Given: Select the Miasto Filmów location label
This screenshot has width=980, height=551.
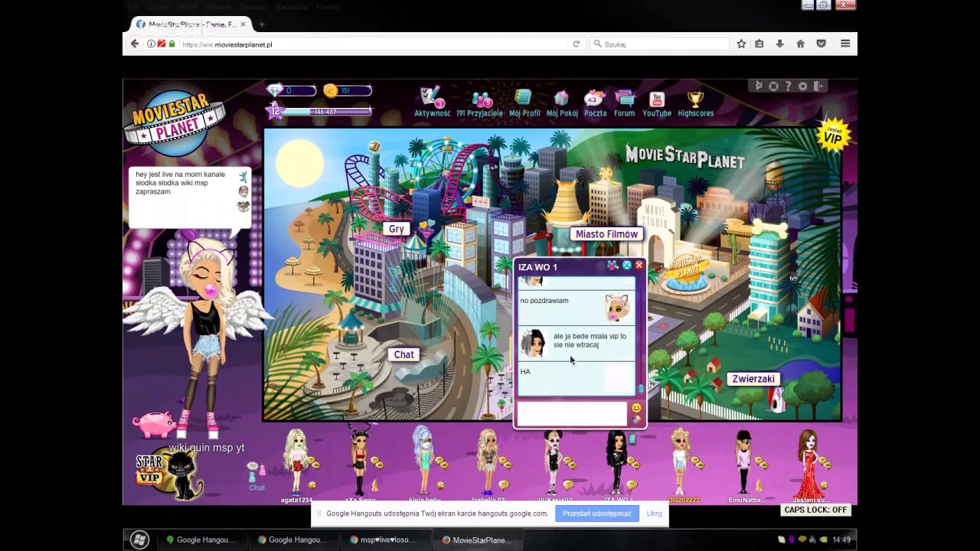Looking at the screenshot, I should [x=606, y=234].
